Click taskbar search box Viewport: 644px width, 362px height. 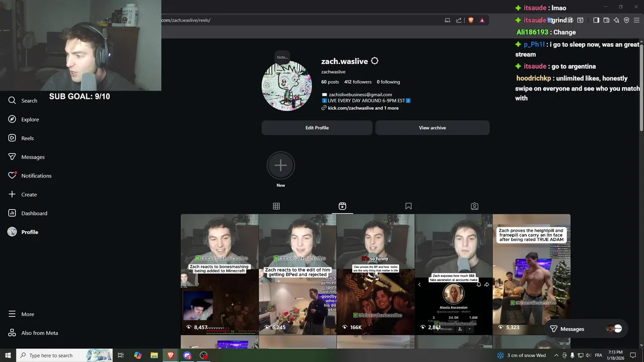coord(64,355)
